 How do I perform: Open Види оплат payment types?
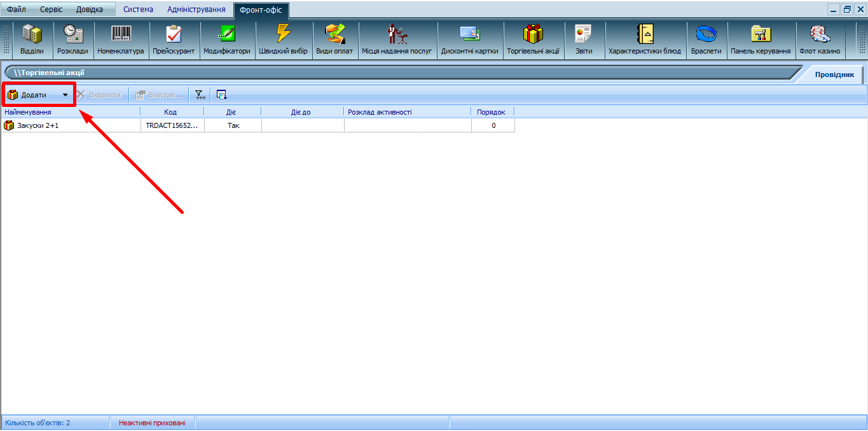(x=334, y=39)
